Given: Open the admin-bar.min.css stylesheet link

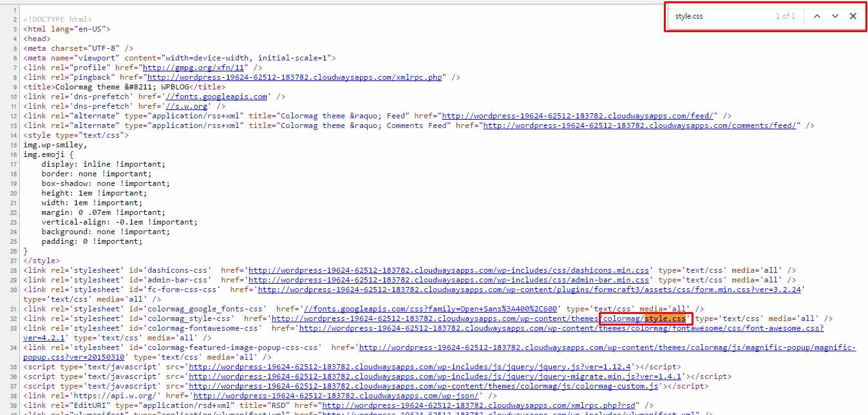Looking at the screenshot, I should (x=449, y=280).
